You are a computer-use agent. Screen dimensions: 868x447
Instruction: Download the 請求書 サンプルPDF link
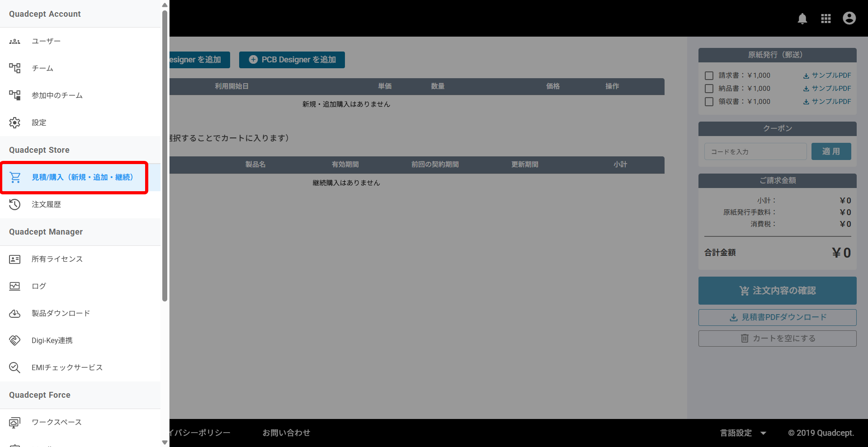(827, 75)
